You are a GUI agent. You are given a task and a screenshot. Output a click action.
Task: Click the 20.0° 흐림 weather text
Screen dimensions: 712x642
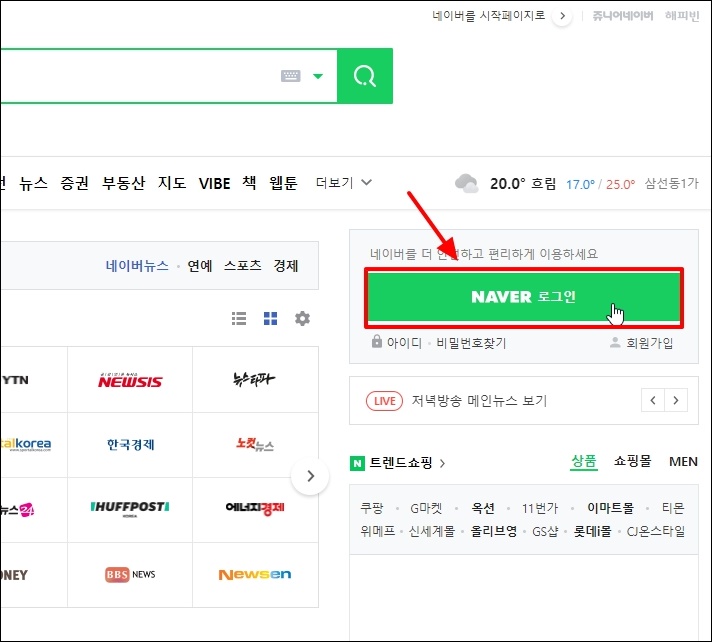(523, 183)
